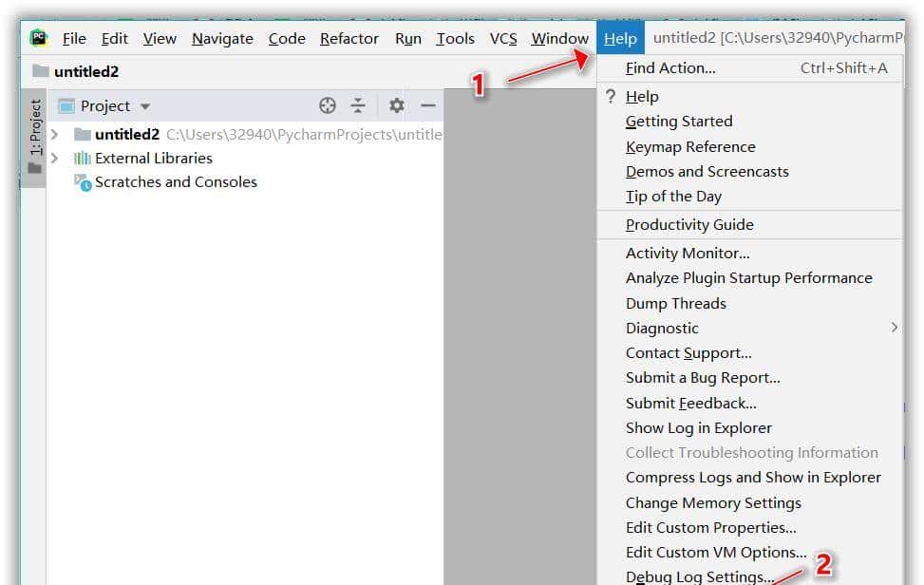The height and width of the screenshot is (585, 924).
Task: Click the Collapse All icon in Project panel
Action: (x=358, y=106)
